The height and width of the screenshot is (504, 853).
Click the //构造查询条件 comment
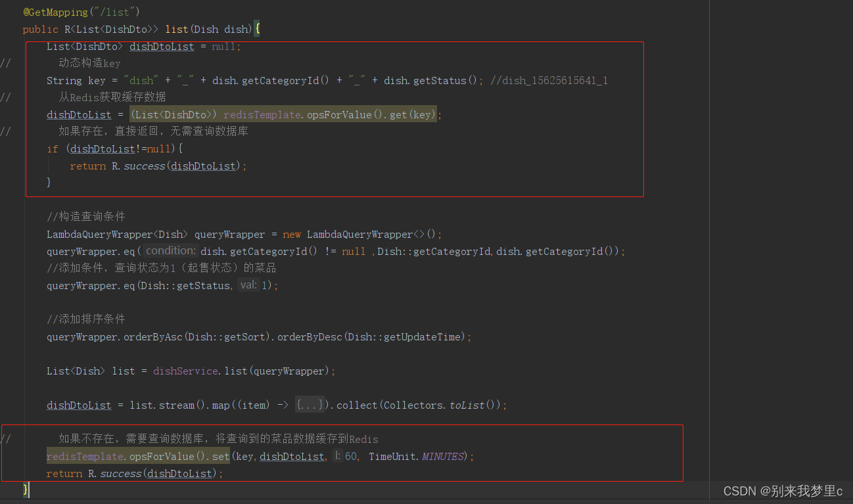click(x=85, y=217)
